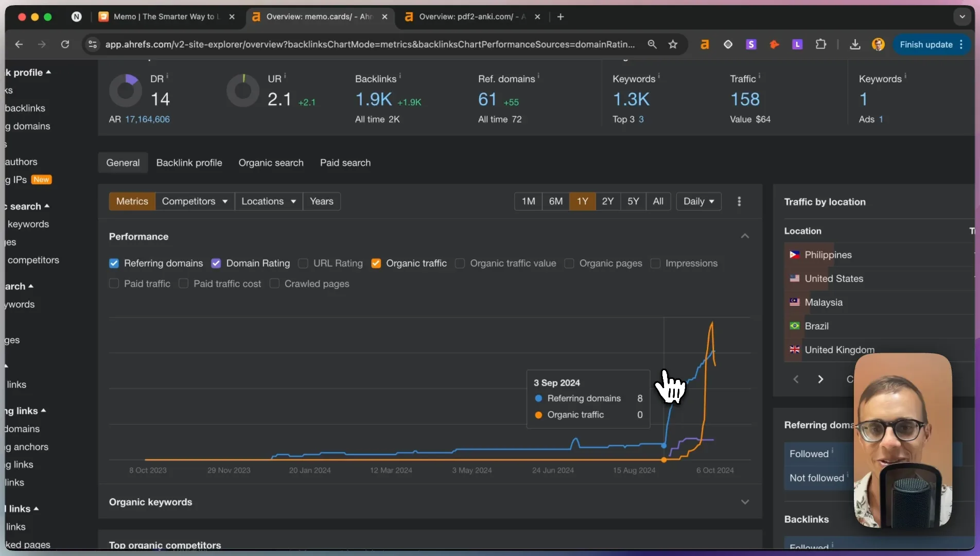Expand the Organic keywords section
980x556 pixels.
[745, 502]
